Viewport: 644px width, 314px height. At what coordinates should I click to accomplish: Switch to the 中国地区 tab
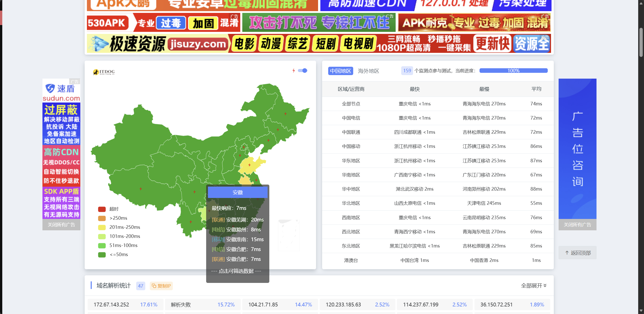(340, 71)
